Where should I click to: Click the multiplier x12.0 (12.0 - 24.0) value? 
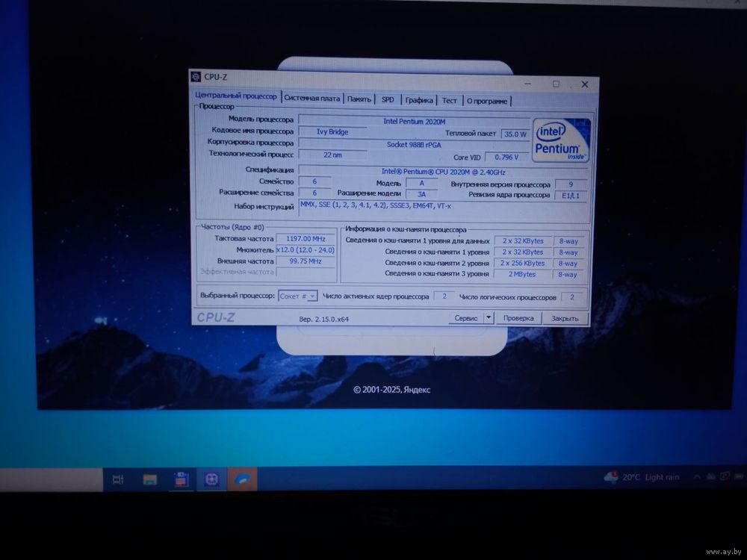306,250
